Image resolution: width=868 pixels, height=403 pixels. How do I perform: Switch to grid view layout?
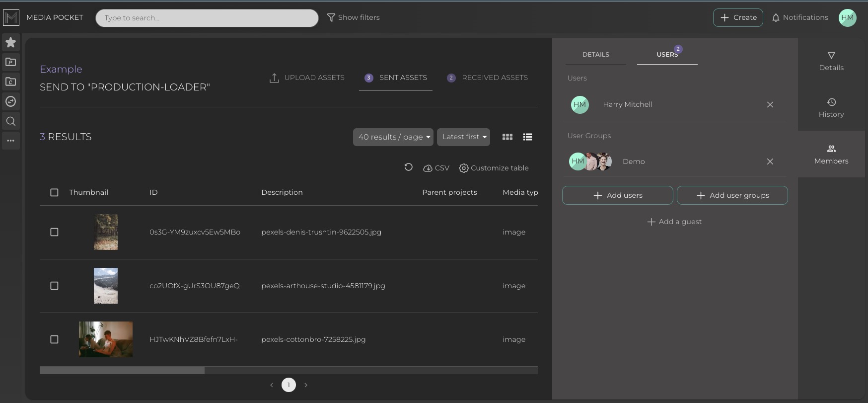(x=507, y=137)
